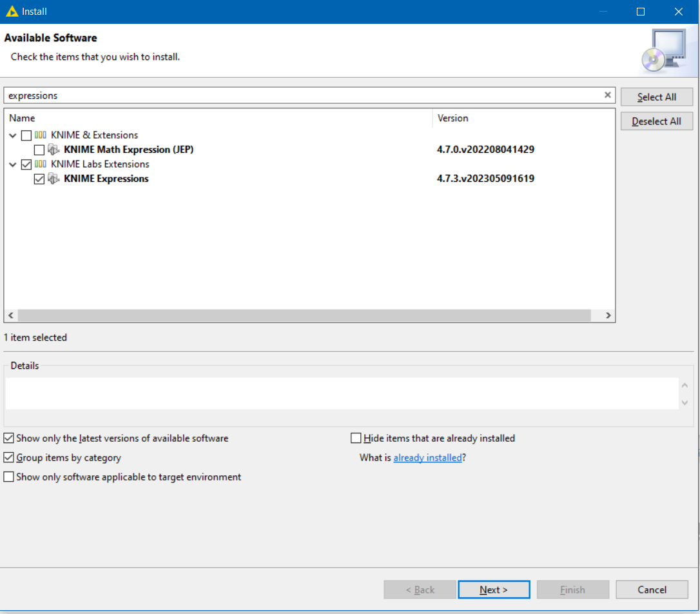Click the Next button
The height and width of the screenshot is (614, 700).
(494, 589)
